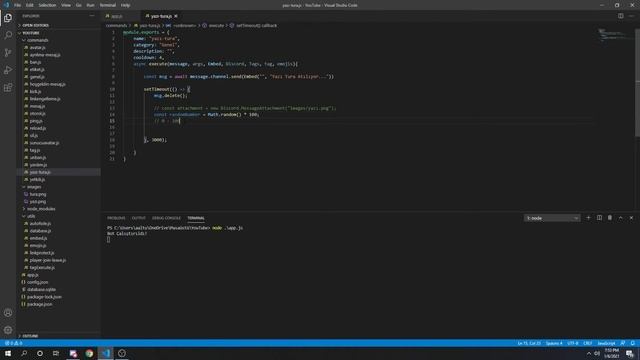The height and width of the screenshot is (360, 640).
Task: Open the Accounts menu in activity bar
Action: point(8,313)
